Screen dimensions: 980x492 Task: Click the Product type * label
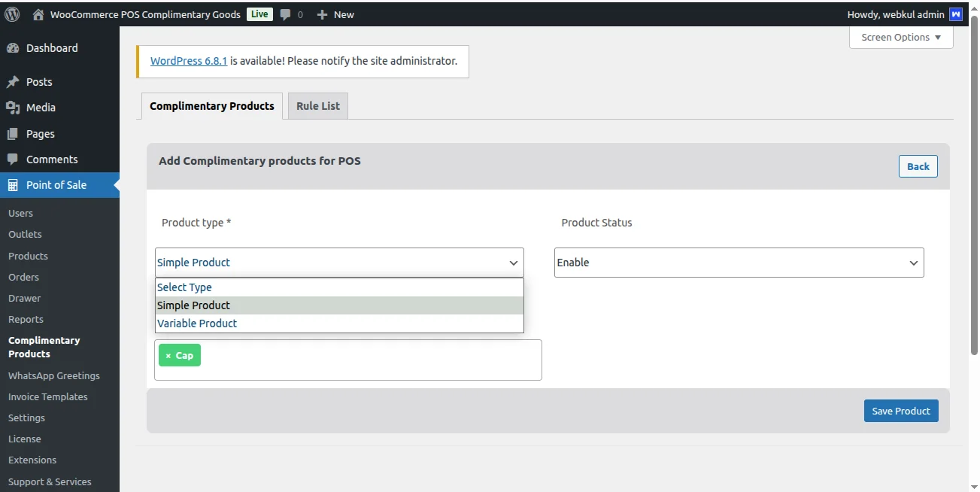tap(196, 223)
